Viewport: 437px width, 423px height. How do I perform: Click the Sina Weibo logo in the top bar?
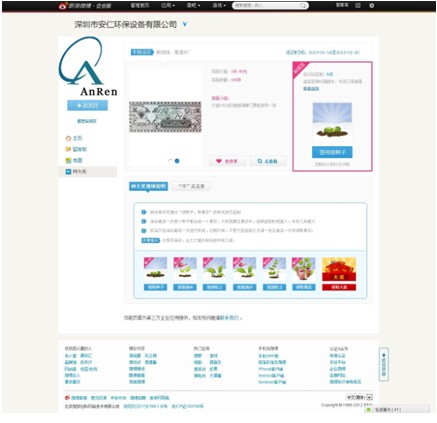(84, 6)
